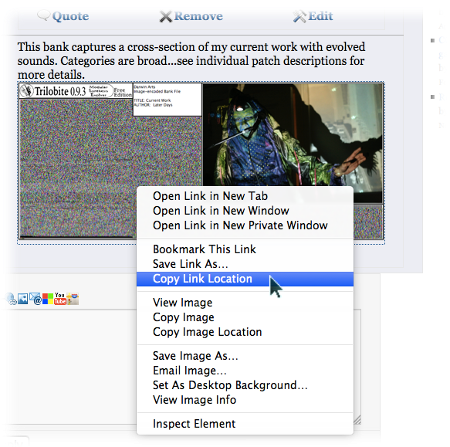450x447 pixels.
Task: Click inside the reply text area
Action: (72, 367)
